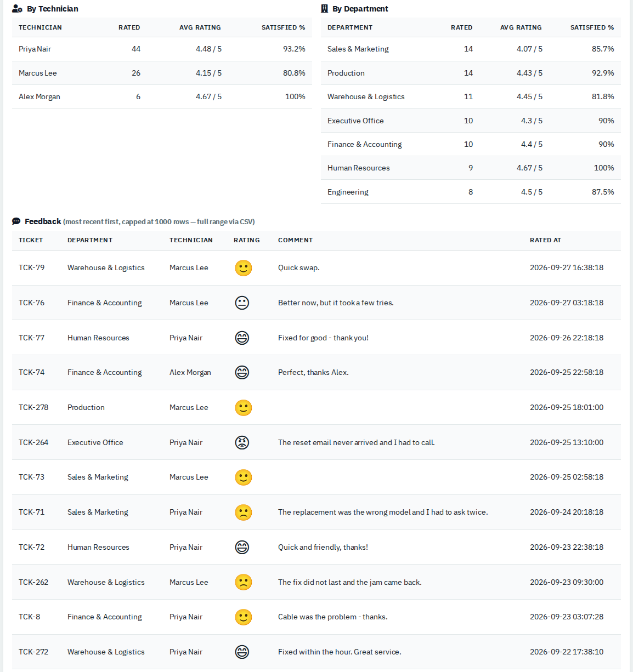Click the COMMENT column header

click(x=296, y=240)
